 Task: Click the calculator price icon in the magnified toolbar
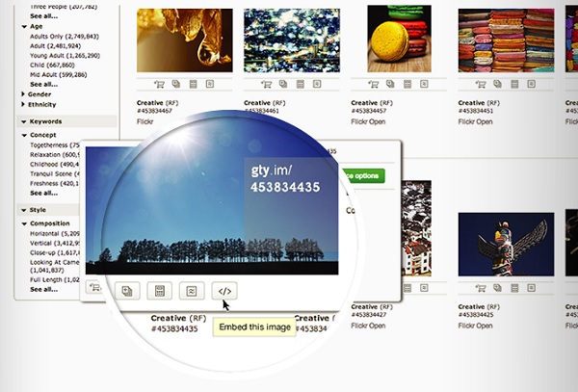click(160, 291)
